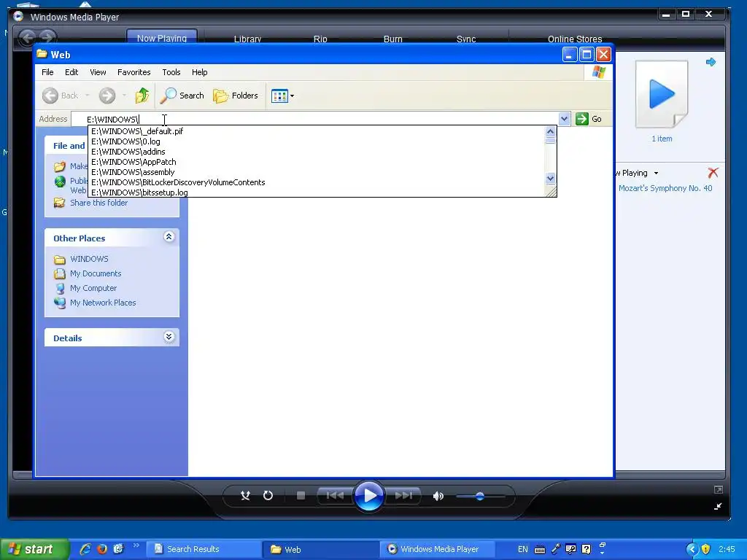
Task: Select E:\WINDOWS\bitssetup.log suggestion
Action: click(x=317, y=192)
